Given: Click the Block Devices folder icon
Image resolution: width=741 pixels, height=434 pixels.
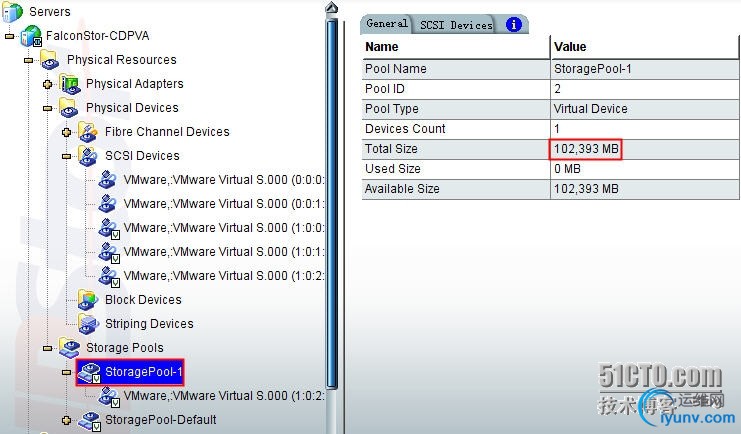Looking at the screenshot, I should click(88, 300).
